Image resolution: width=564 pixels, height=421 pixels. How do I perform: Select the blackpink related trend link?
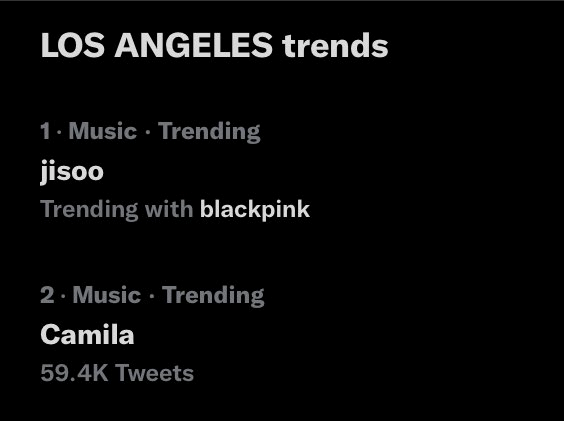pyautogui.click(x=255, y=209)
